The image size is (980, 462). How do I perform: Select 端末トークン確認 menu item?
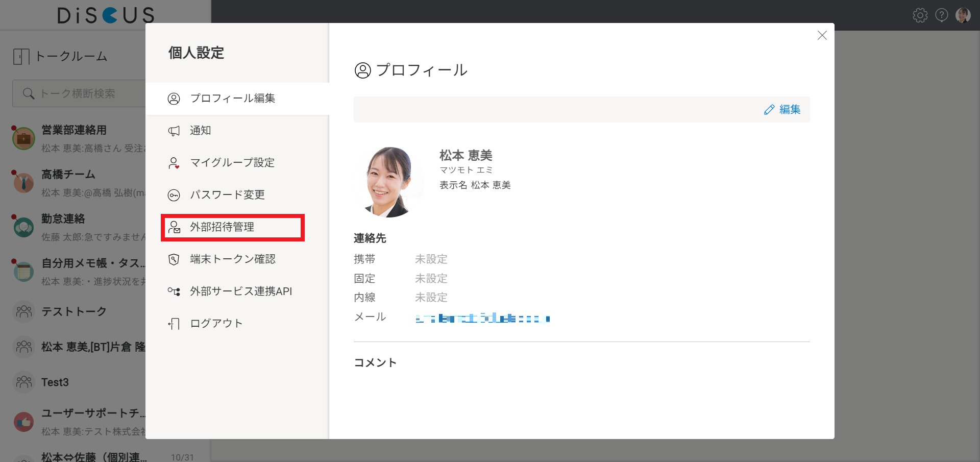point(237,259)
